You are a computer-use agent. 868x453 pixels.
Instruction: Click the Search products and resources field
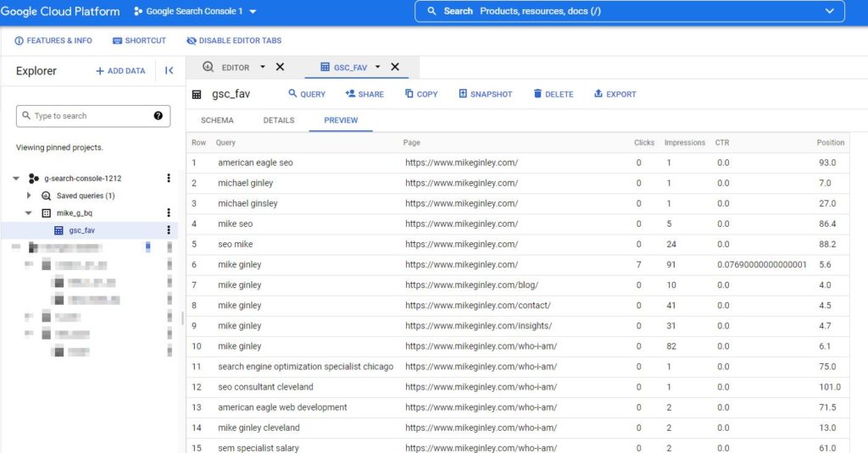(630, 11)
